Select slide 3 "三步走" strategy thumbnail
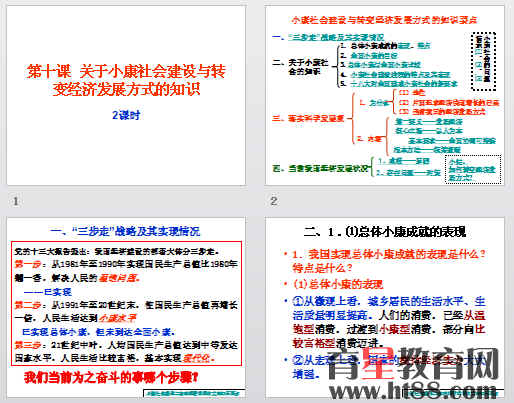Image resolution: width=514 pixels, height=403 pixels. [x=126, y=307]
